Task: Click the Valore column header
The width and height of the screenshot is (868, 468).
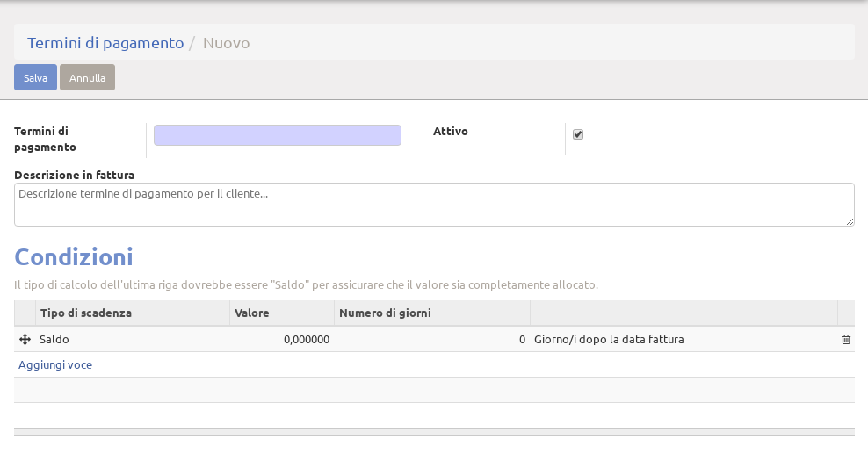Action: (282, 313)
